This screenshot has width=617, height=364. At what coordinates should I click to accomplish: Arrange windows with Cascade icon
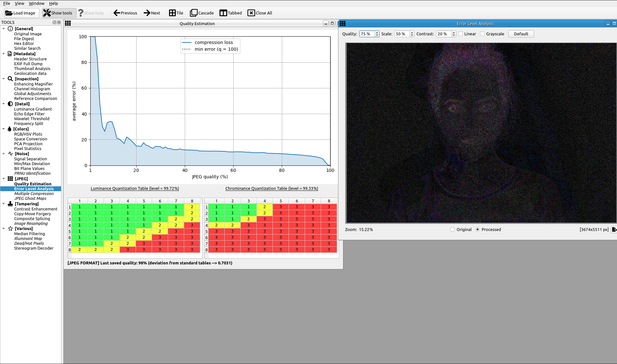[193, 13]
